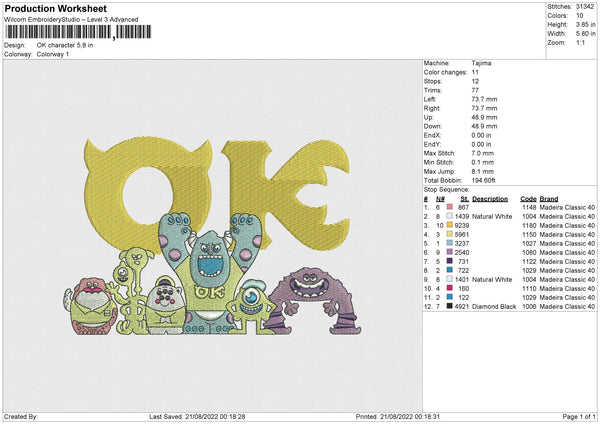
Task: Click thread code '1180'
Action: (529, 225)
